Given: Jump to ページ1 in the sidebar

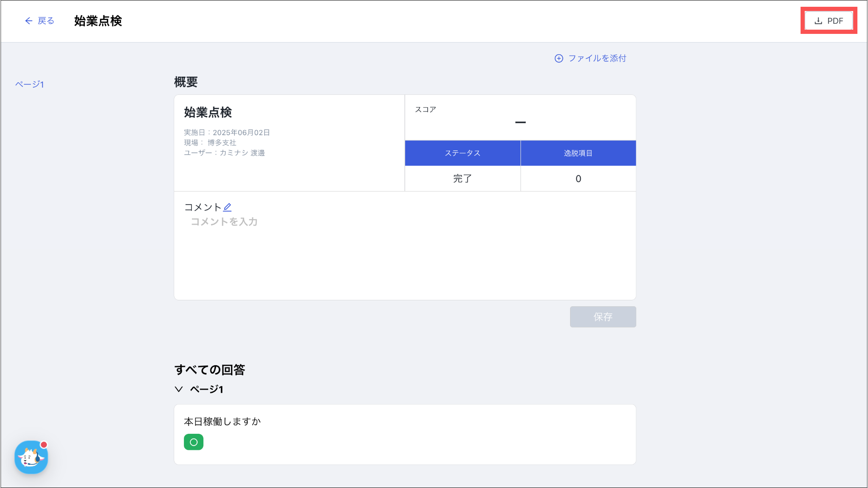Looking at the screenshot, I should [30, 84].
